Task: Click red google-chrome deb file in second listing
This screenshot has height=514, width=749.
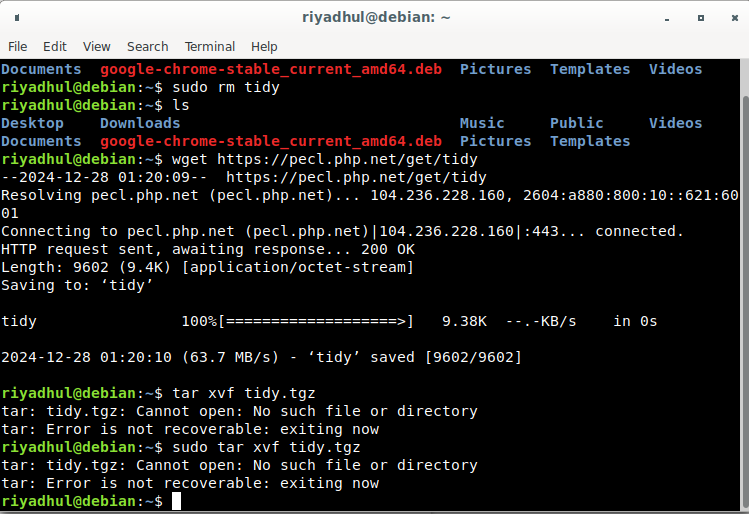Action: (271, 141)
